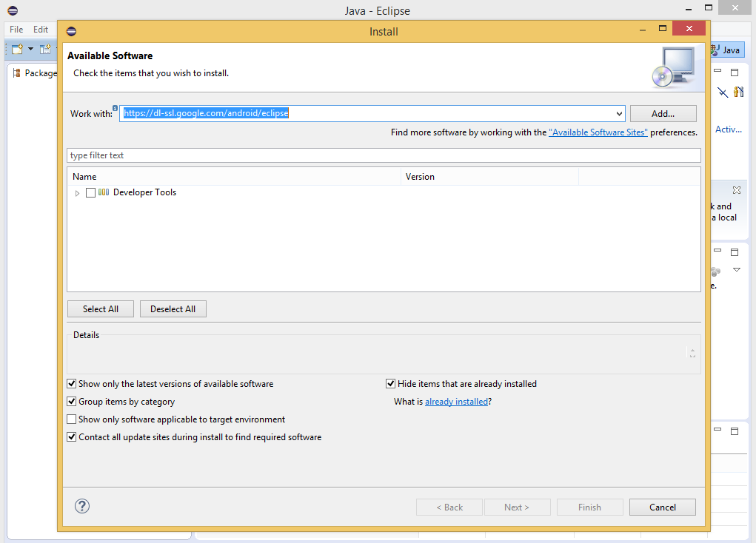
Task: Expand the Developer Tools tree node
Action: click(77, 192)
